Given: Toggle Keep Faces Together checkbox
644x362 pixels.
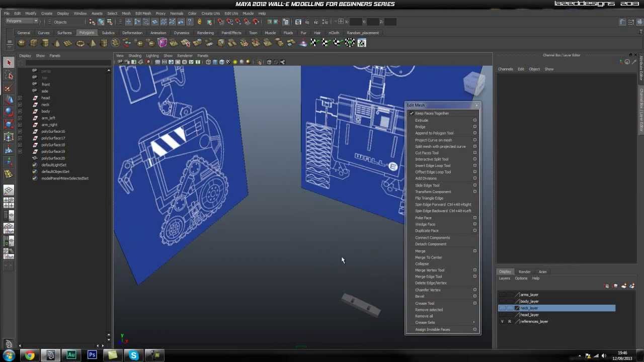Looking at the screenshot, I should click(x=412, y=114).
